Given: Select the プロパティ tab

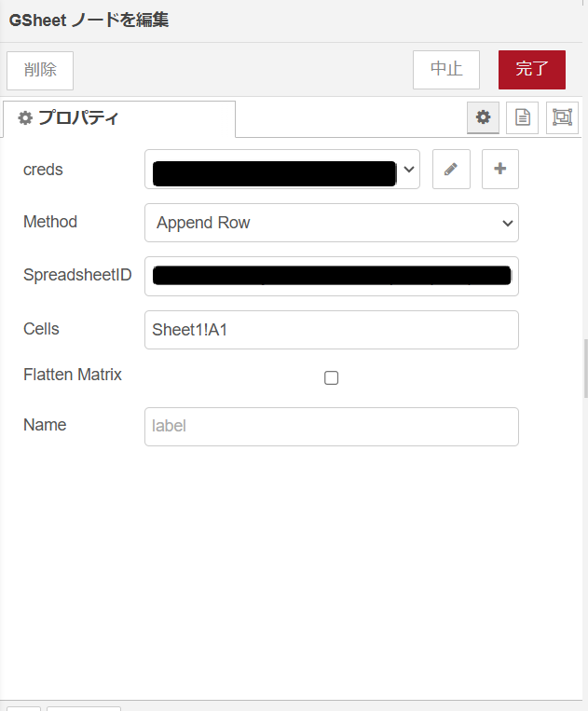Looking at the screenshot, I should coord(119,118).
